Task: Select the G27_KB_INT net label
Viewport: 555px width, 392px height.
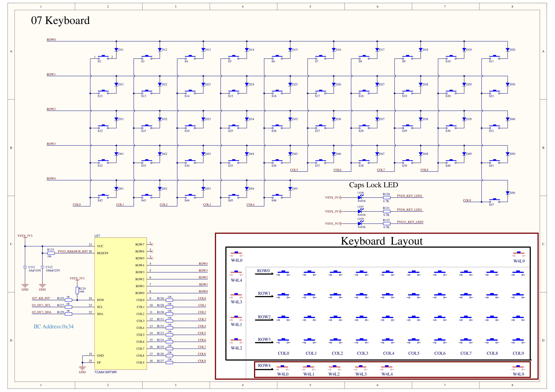Action: click(x=41, y=298)
